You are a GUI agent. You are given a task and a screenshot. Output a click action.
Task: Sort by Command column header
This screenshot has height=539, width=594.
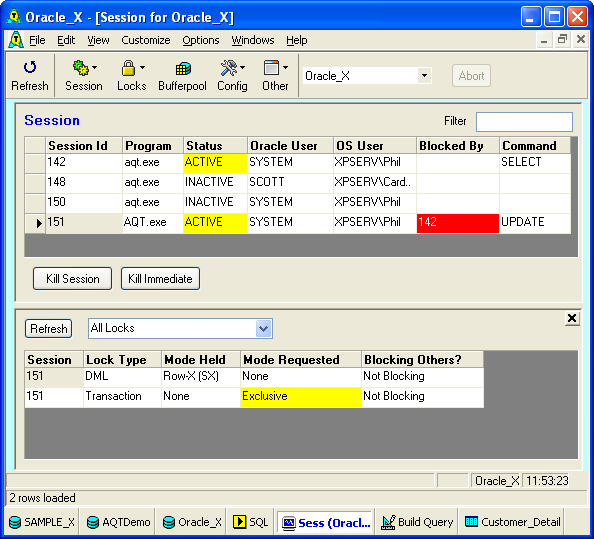point(535,146)
